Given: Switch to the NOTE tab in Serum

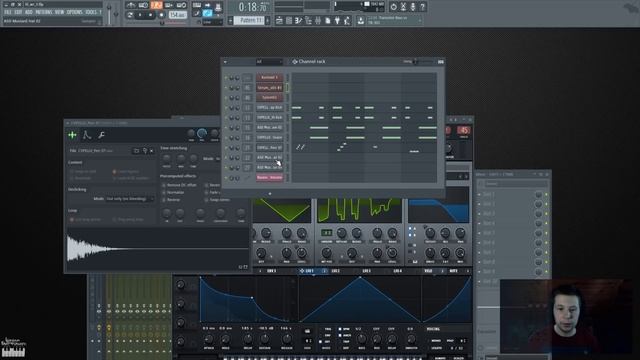Looking at the screenshot, I should [453, 271].
